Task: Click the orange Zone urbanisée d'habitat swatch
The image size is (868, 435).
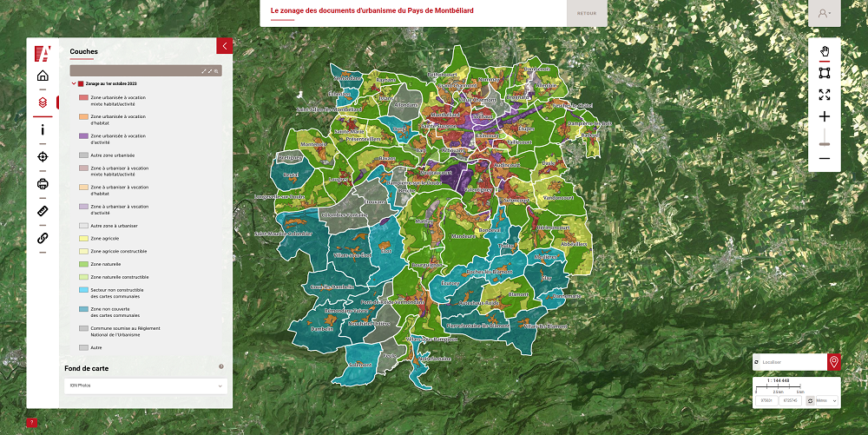Action: (83, 116)
